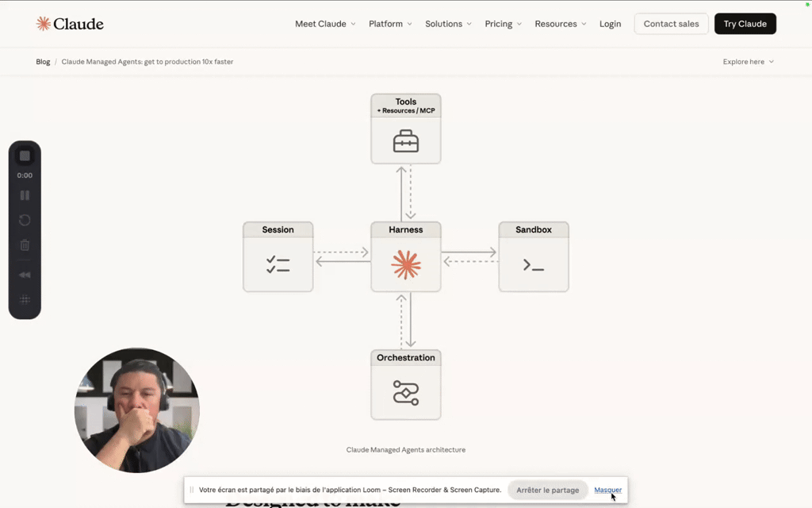
Task: Stop the Loom recording
Action: (x=25, y=156)
